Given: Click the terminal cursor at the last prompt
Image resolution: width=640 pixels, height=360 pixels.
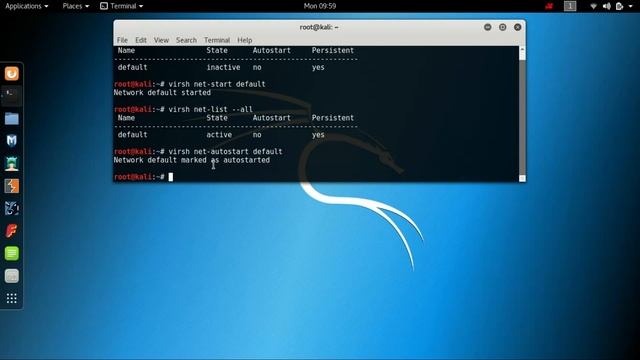Looking at the screenshot, I should pyautogui.click(x=171, y=177).
